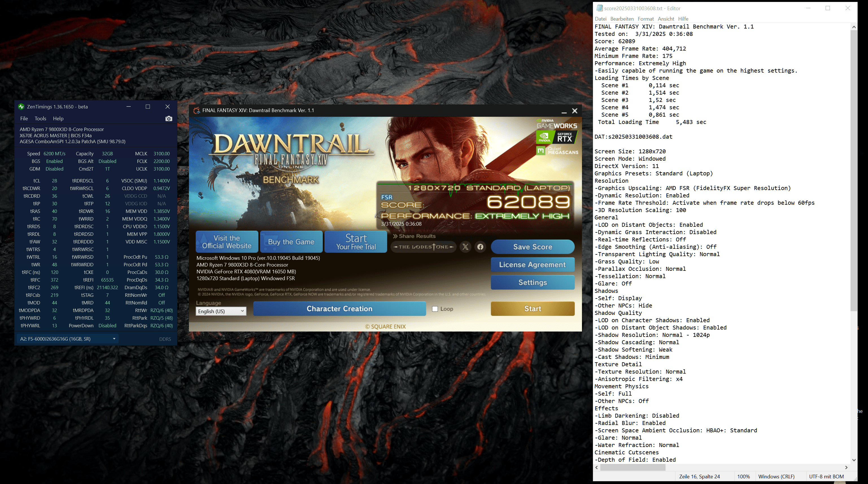Viewport: 868px width, 484px height.
Task: Click 'NVIDIA GeForce RTX 4080' system info line
Action: point(246,272)
